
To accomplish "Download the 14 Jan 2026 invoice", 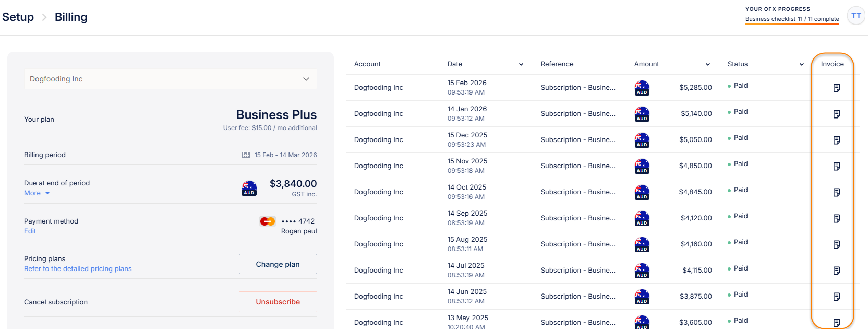I will point(836,114).
